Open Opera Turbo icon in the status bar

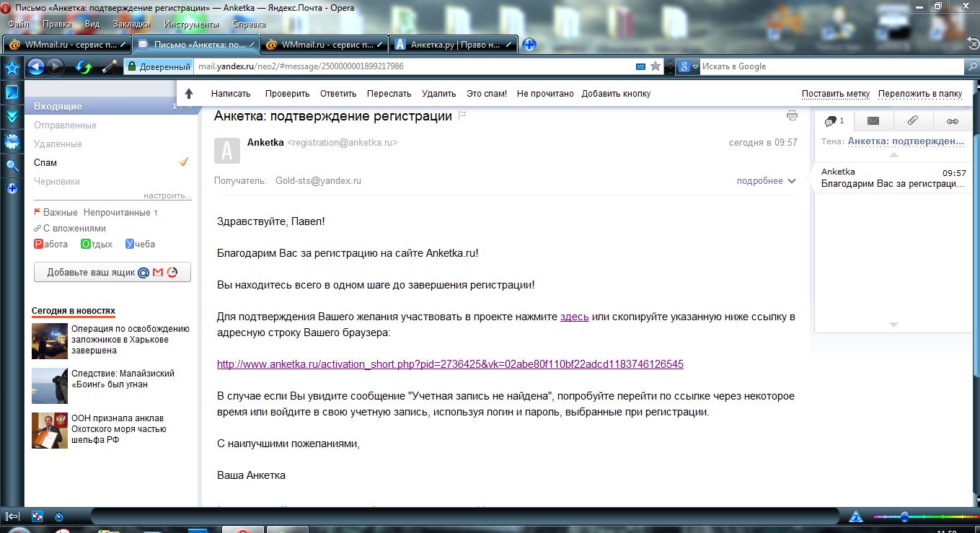[x=59, y=516]
